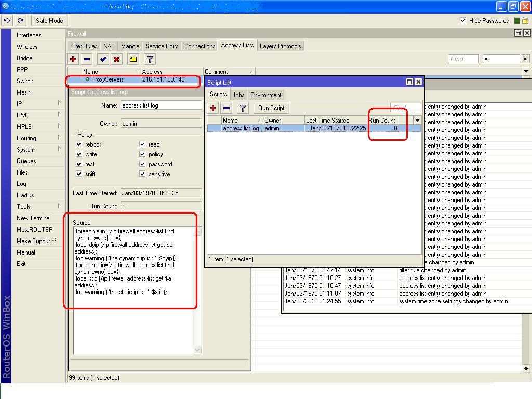Image resolution: width=532 pixels, height=399 pixels.
Task: Remove the script with the minus icon in Script List
Action: click(227, 108)
